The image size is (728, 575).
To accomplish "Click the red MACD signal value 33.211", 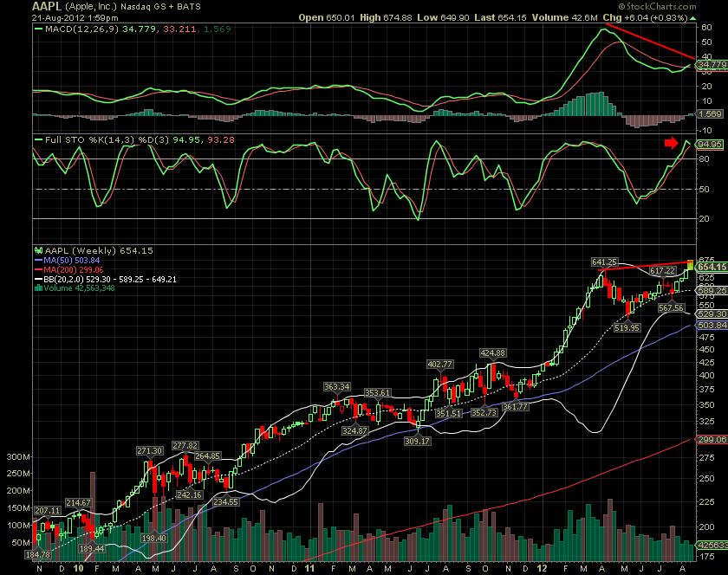I will [x=179, y=29].
